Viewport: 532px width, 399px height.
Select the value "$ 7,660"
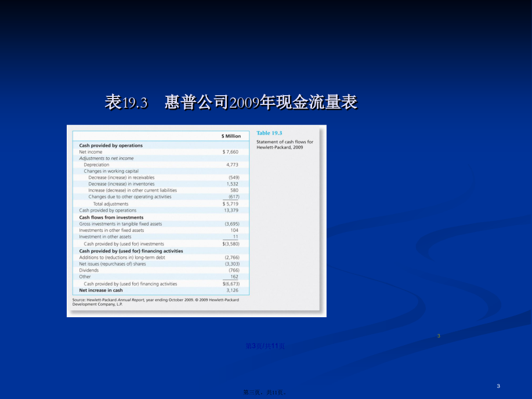click(x=230, y=152)
